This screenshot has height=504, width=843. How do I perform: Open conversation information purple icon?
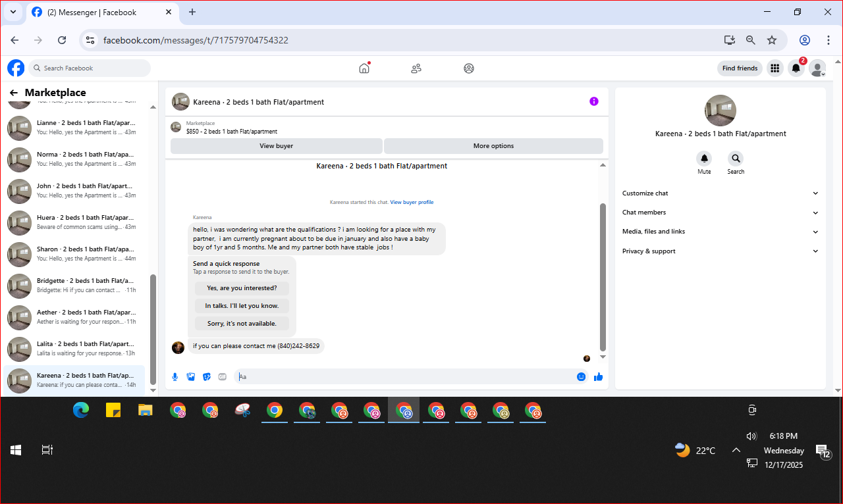pos(594,101)
